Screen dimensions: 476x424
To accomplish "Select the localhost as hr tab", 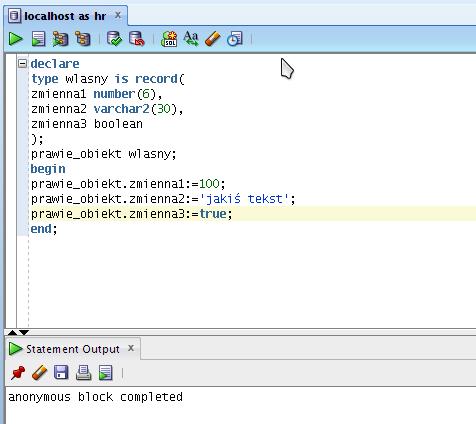I will tap(65, 16).
